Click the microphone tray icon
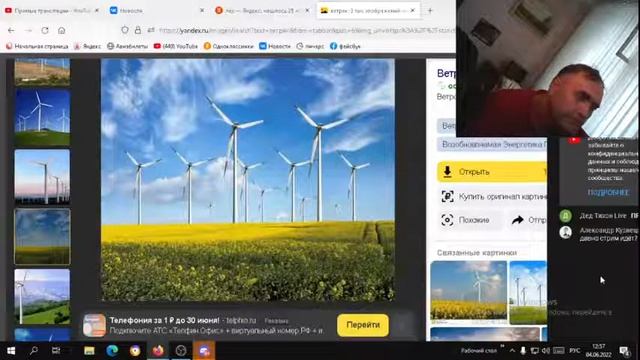 (x=523, y=351)
